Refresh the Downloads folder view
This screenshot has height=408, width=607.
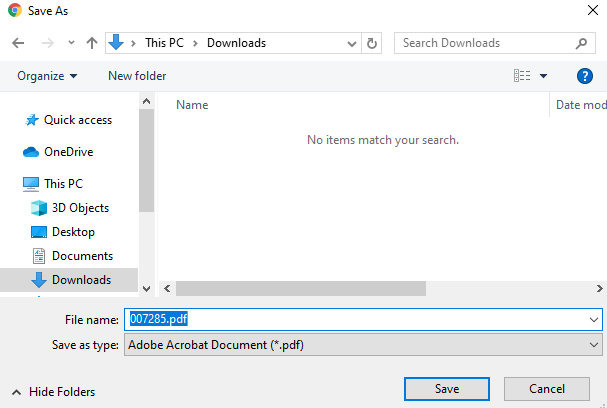tap(372, 43)
